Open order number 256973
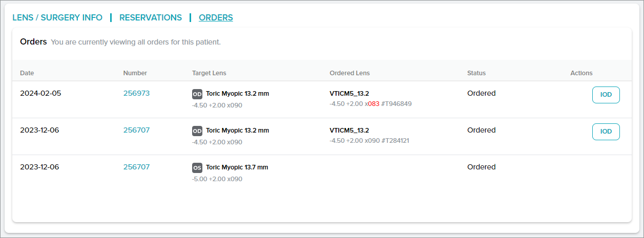 point(136,93)
